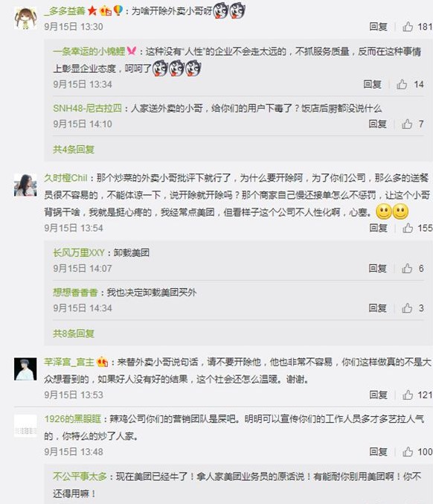Viewport: 433px width, 504px height.
Task: Like 1926的黑眼眶's comment with 100 likes
Action: (408, 452)
